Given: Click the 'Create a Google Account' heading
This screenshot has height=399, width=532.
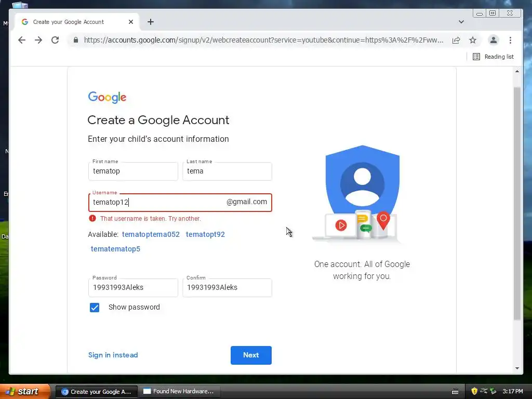Looking at the screenshot, I should [158, 120].
